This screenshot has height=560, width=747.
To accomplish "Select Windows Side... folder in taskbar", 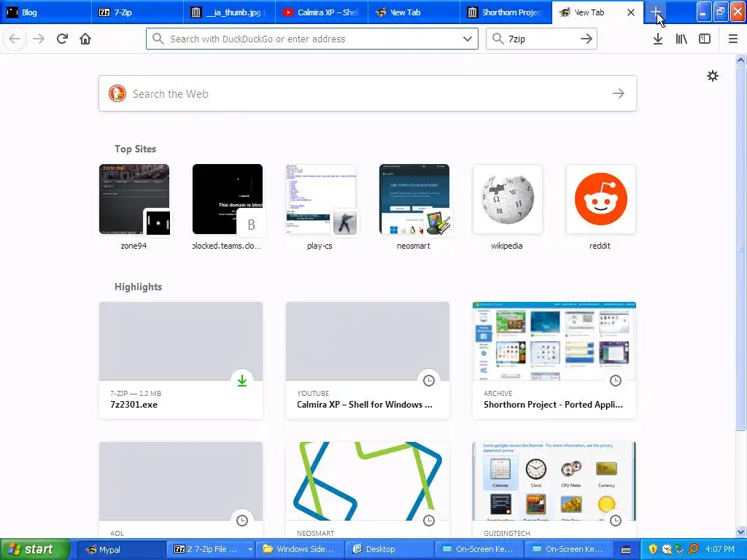I will (300, 550).
